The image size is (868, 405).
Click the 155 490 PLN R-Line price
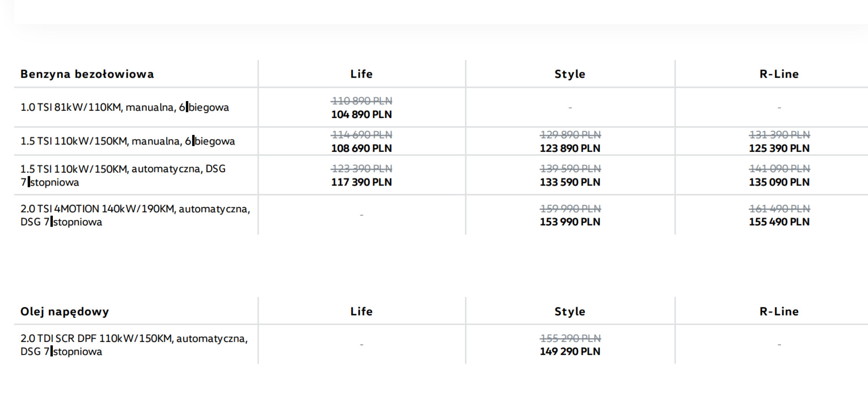pyautogui.click(x=779, y=222)
